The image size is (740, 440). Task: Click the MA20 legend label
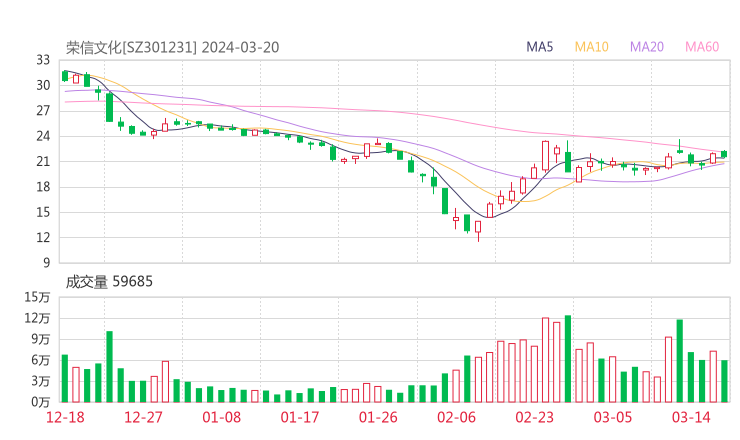[647, 47]
